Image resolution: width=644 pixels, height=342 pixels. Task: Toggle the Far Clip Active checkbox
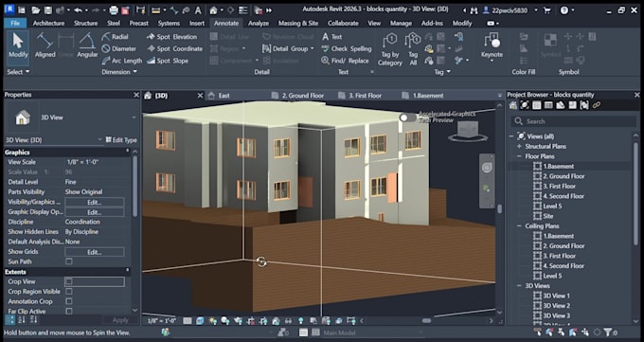coord(69,311)
